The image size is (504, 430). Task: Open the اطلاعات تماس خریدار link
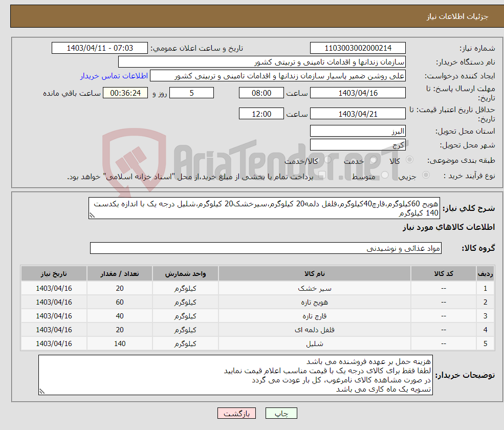click(114, 76)
